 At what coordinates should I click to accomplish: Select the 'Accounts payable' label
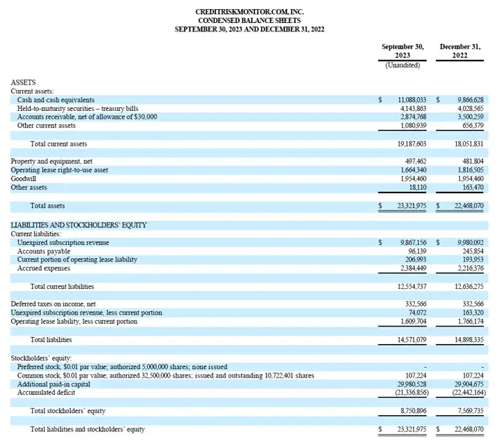tap(43, 251)
